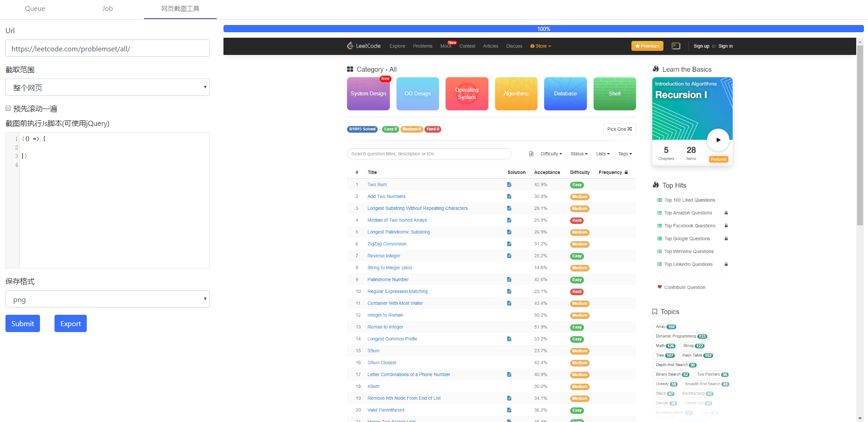Play the Recursion I featured card

718,140
